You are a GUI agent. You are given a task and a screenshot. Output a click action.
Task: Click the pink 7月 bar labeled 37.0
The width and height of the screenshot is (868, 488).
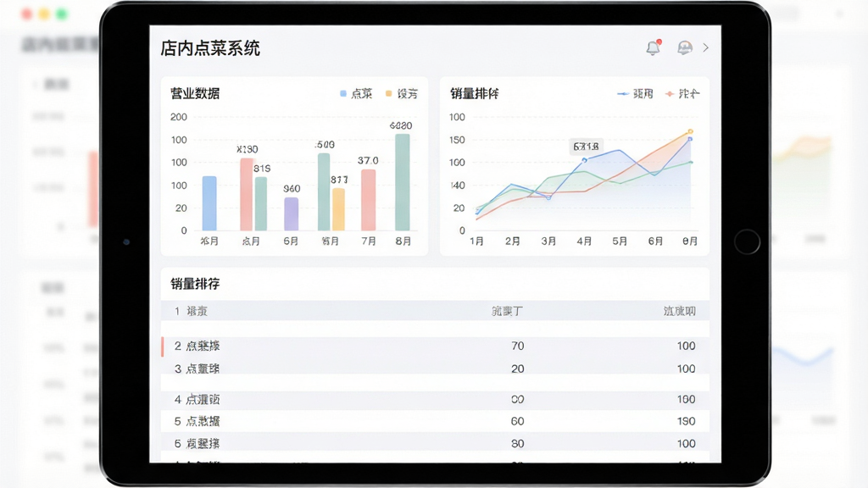pos(368,200)
